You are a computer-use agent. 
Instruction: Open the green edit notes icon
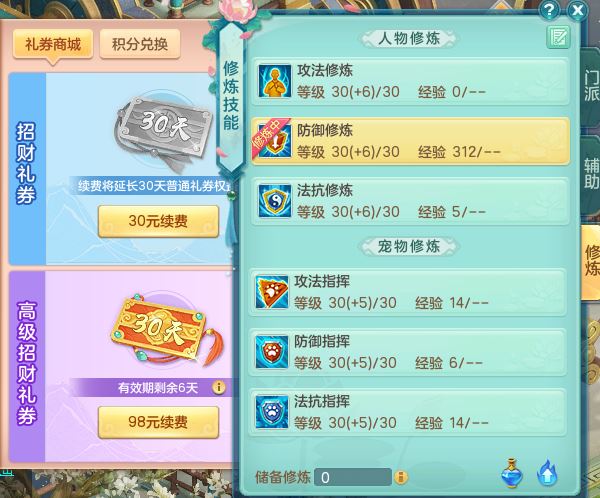tap(558, 37)
